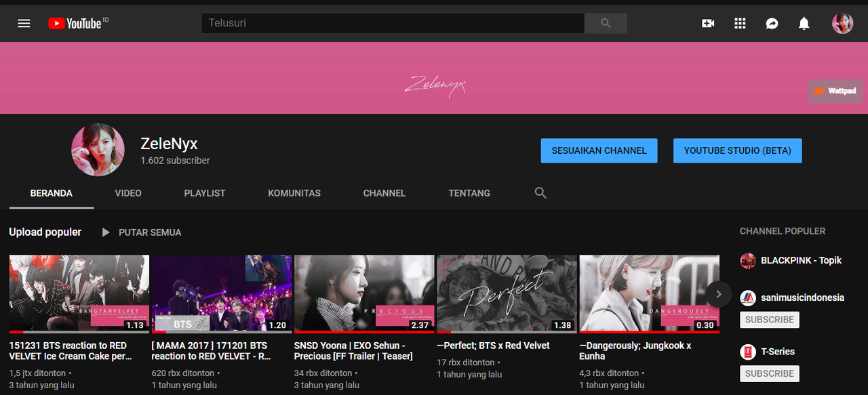Show next videos with the right chevron
Image resolution: width=868 pixels, height=395 pixels.
(718, 294)
